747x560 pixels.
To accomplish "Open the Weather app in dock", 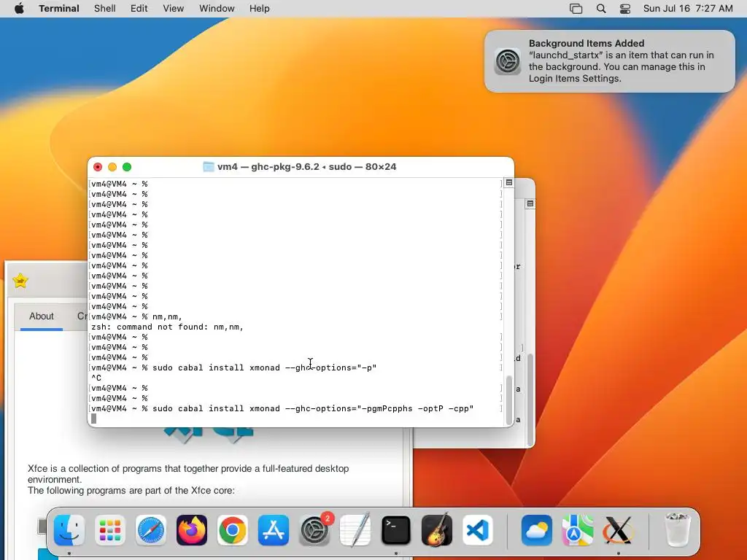I will click(536, 530).
